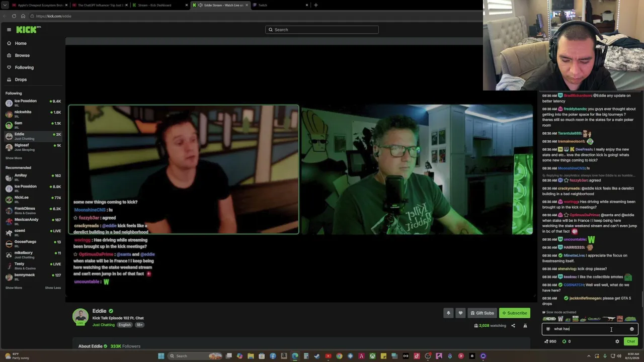Switch to the Twitch tab
The height and width of the screenshot is (362, 644).
click(x=281, y=5)
